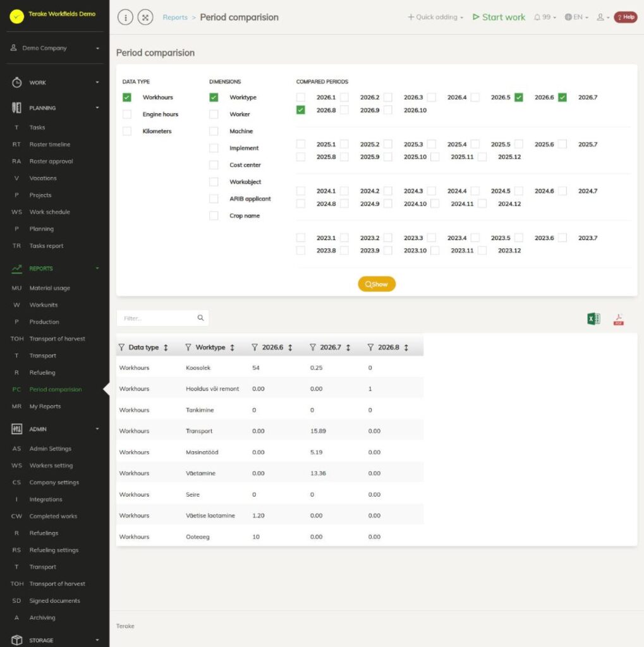Viewport: 644px width, 647px height.
Task: Select the 2026.1 period checkbox
Action: click(x=301, y=97)
